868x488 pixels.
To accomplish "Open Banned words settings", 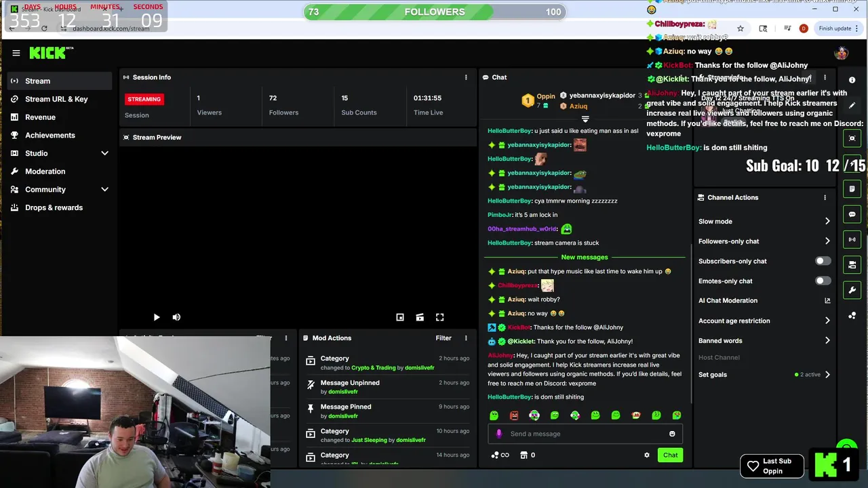I will click(x=764, y=341).
